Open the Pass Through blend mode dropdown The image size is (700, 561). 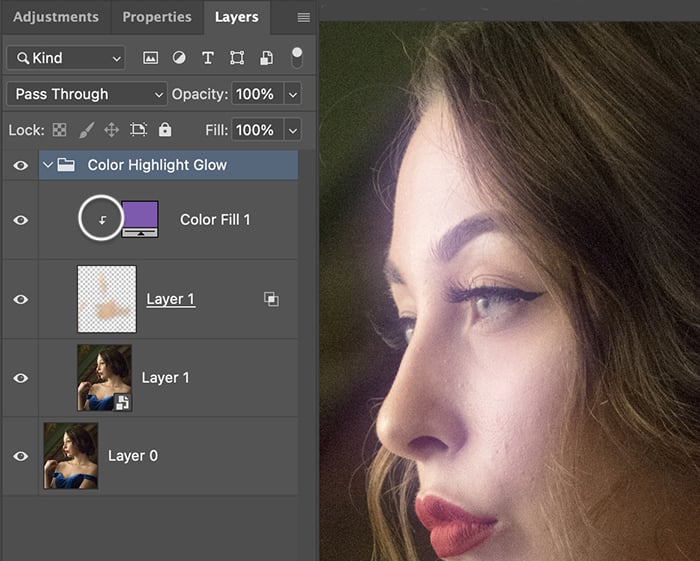point(87,94)
